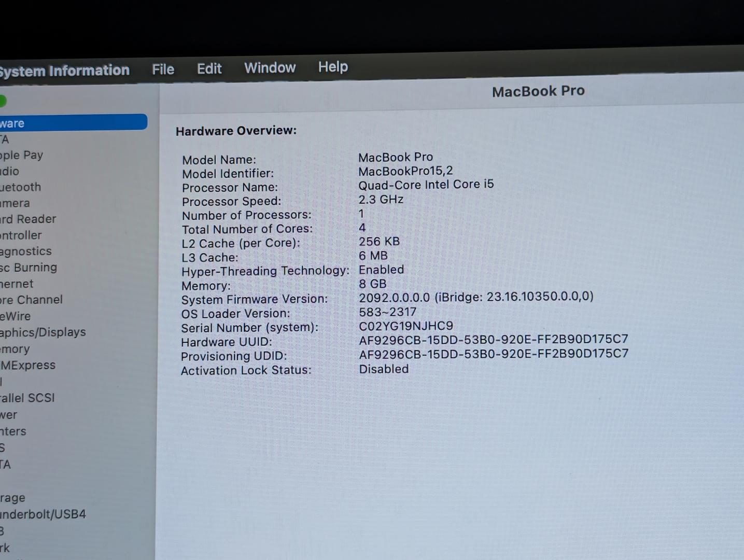The image size is (744, 560).
Task: Click the Hyper-Threading value Enabled
Action: (381, 270)
